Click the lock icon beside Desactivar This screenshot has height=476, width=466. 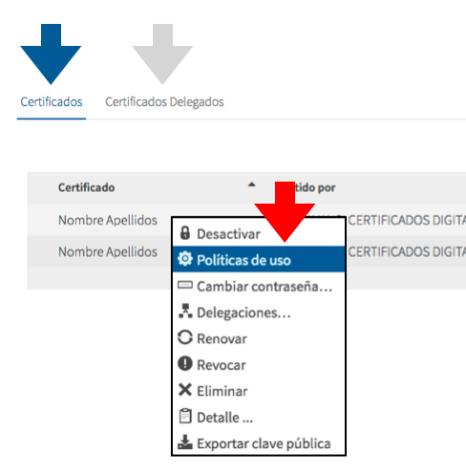tap(185, 233)
